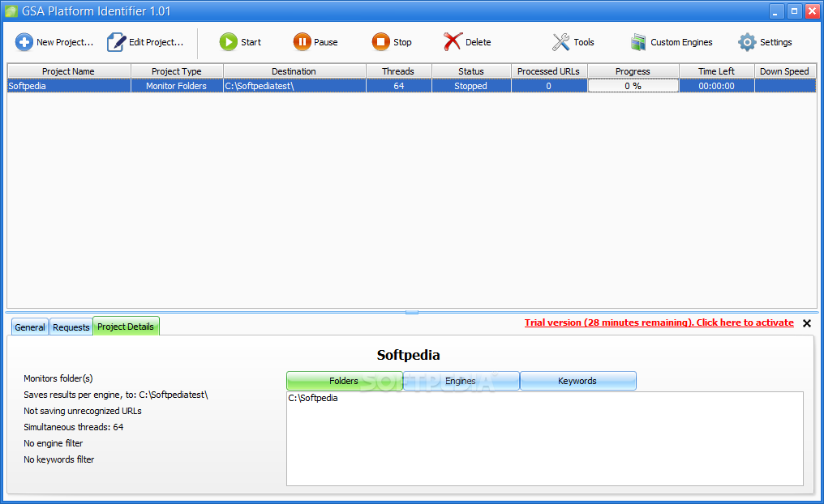Viewport: 824px width, 504px height.
Task: Select the C:\Softpedia folder entry
Action: [313, 398]
